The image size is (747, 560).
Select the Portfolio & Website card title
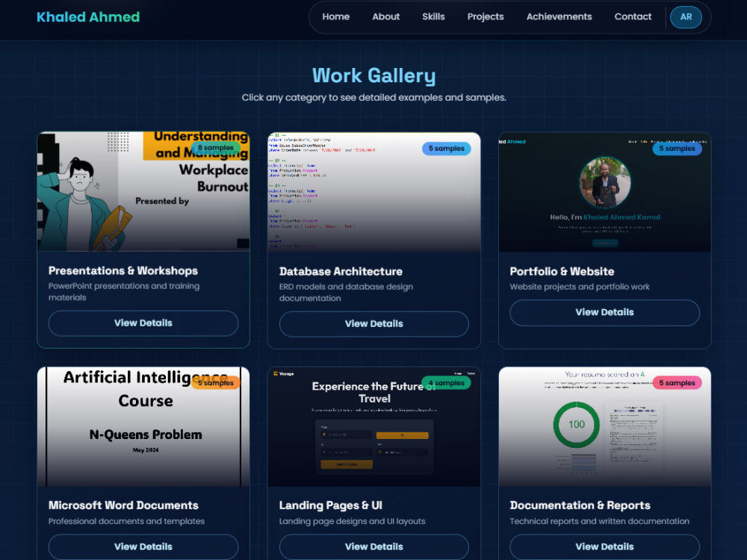tap(562, 272)
